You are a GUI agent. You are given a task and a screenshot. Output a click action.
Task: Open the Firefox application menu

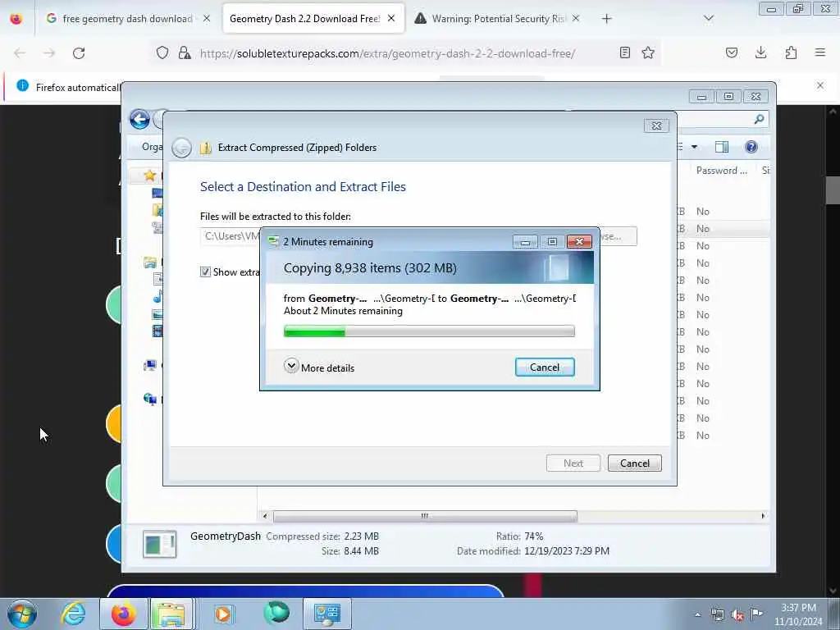[820, 52]
